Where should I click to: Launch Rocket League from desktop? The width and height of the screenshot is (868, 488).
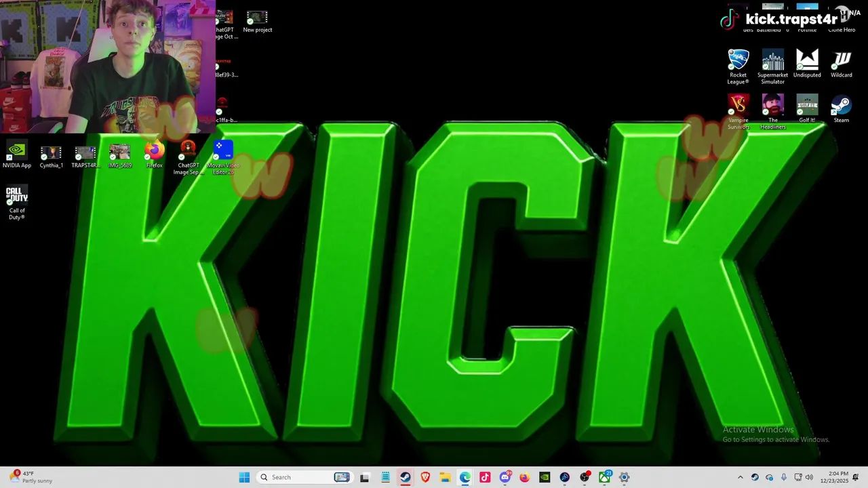[x=738, y=66]
